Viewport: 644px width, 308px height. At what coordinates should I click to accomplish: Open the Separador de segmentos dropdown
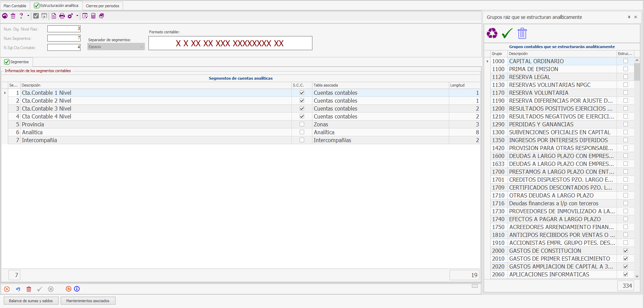tap(142, 47)
